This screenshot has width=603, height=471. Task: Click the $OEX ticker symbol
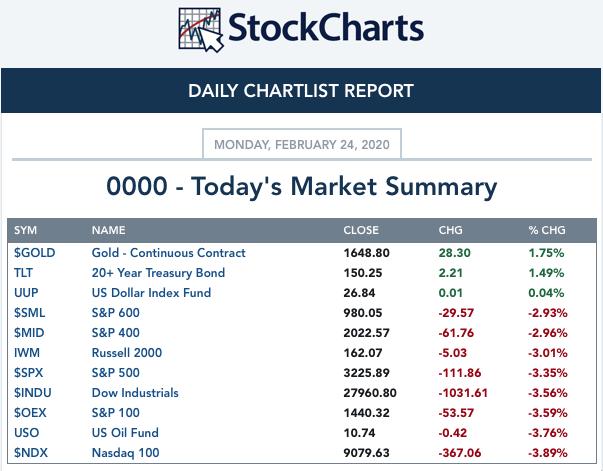coord(31,413)
